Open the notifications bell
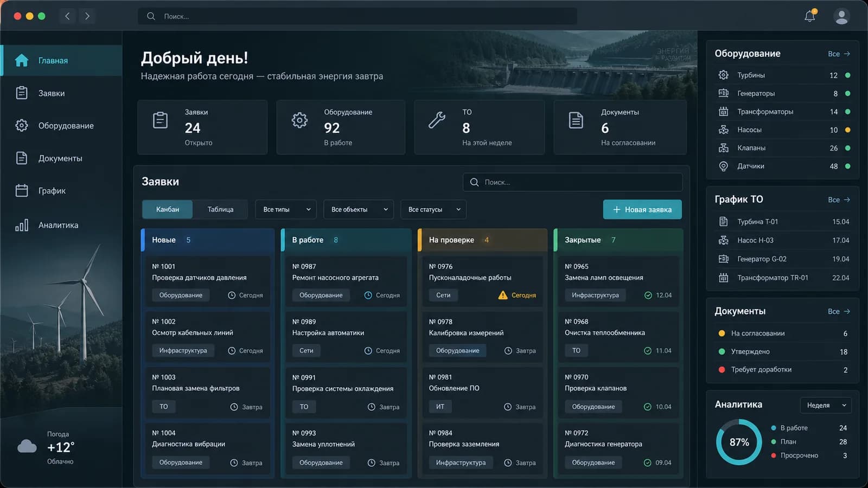The image size is (868, 488). click(x=810, y=16)
